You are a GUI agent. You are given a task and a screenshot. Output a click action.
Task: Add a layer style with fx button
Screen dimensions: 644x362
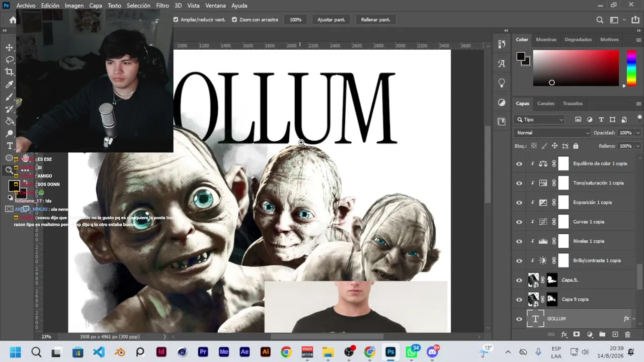(x=564, y=334)
